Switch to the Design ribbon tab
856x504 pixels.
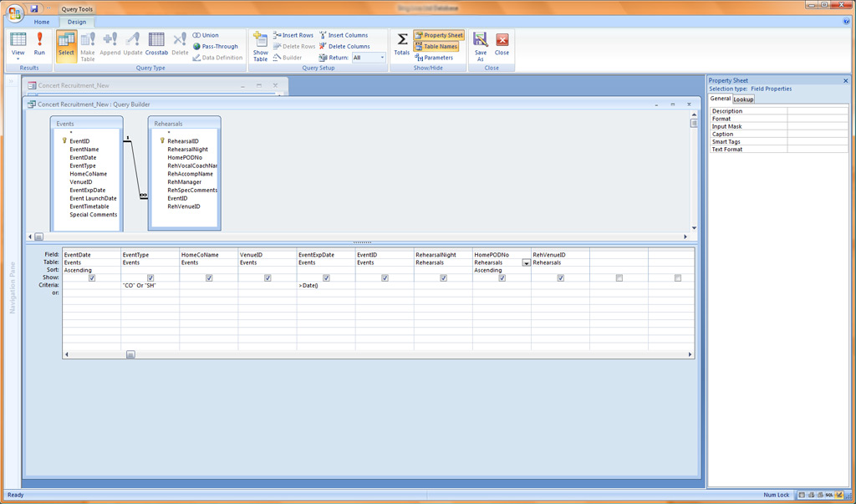coord(77,23)
